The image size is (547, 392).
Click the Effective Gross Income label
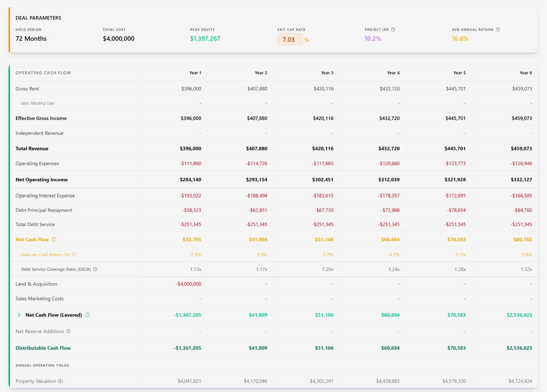click(x=41, y=118)
